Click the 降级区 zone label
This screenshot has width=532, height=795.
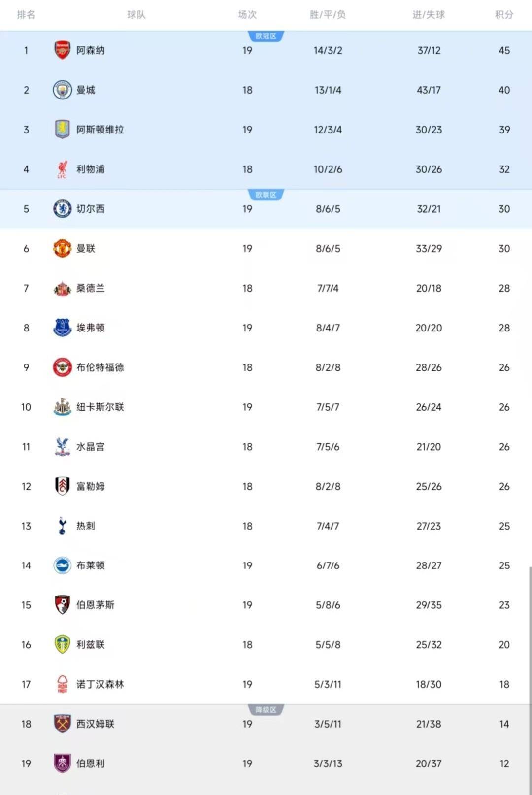tap(266, 710)
